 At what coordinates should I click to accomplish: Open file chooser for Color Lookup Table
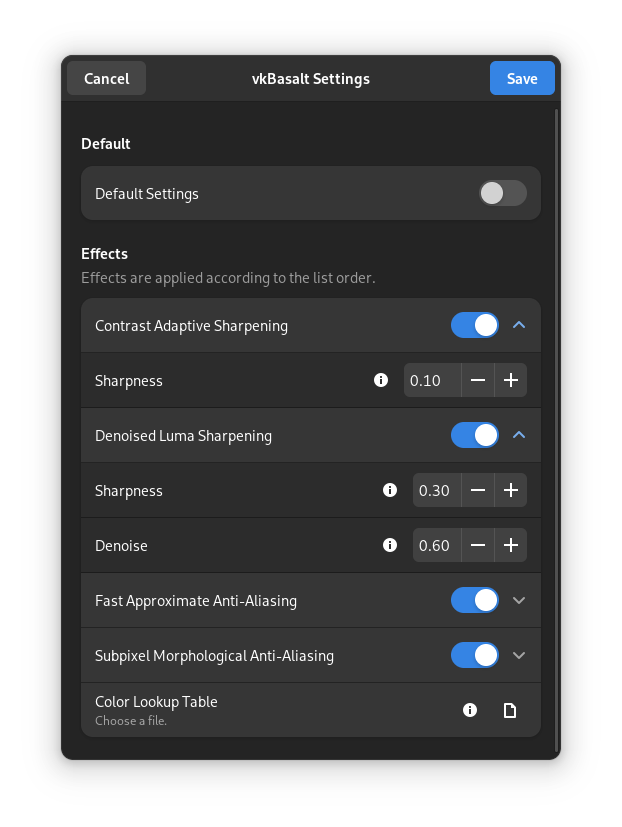[510, 710]
